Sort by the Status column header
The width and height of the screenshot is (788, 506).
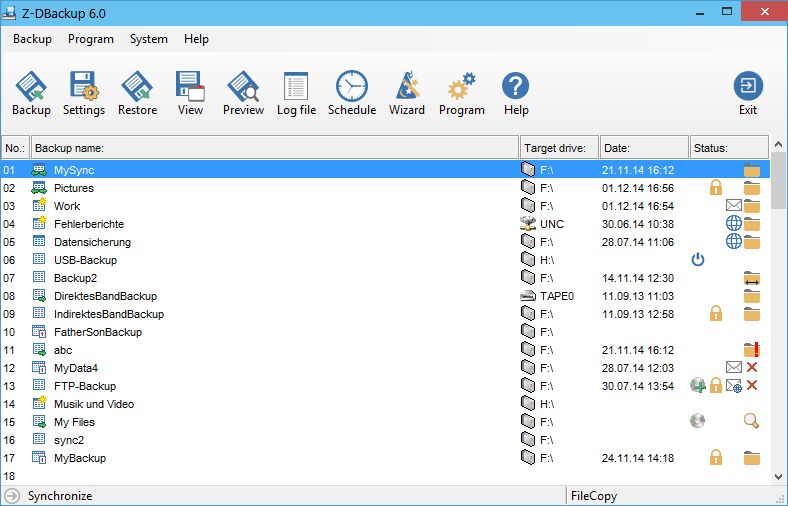pos(729,148)
